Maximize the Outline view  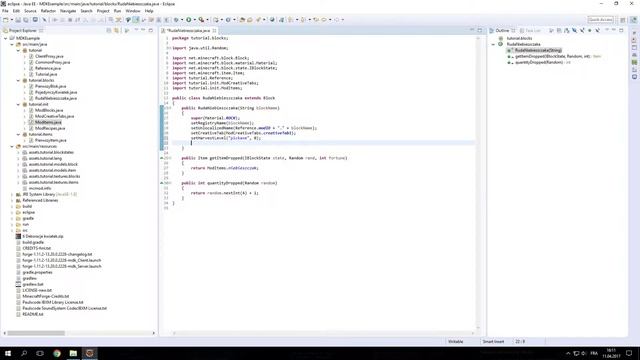[621, 31]
